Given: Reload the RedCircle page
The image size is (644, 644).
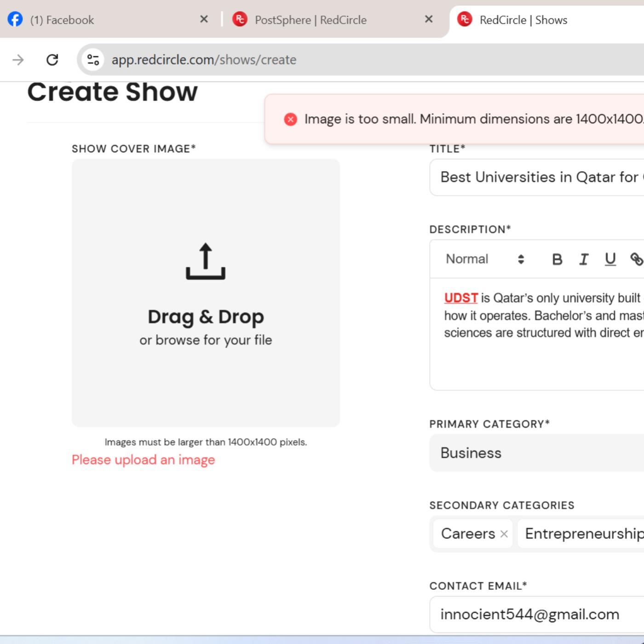Looking at the screenshot, I should pos(52,60).
